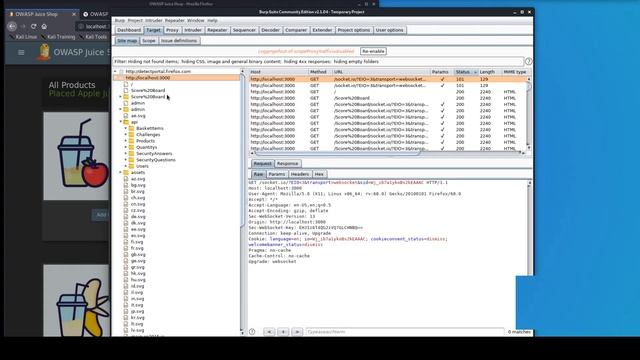This screenshot has width=640, height=360.
Task: Click the site map filter bar
Action: pyautogui.click(x=318, y=62)
